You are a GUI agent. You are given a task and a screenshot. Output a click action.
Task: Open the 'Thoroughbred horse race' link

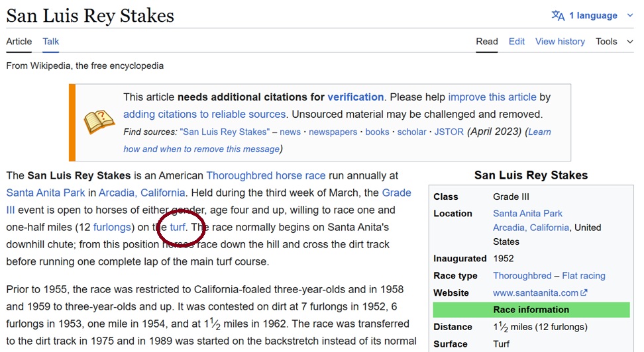point(266,175)
